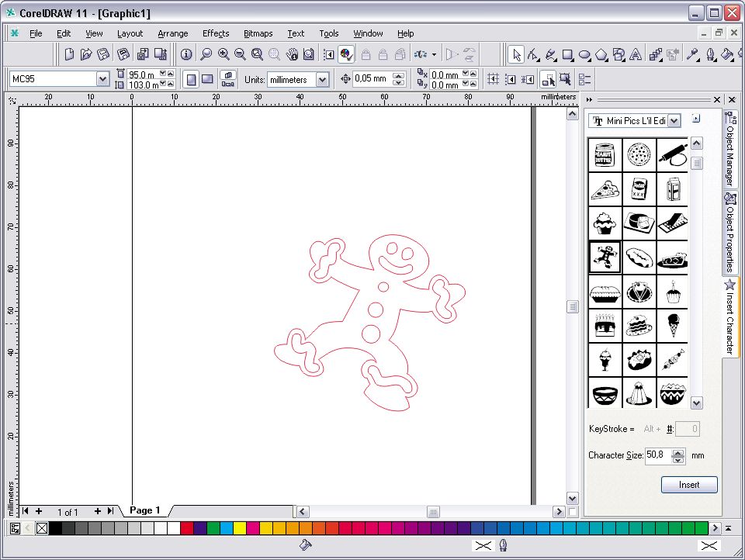Toggle Treat as Filled button
The height and width of the screenshot is (560, 745).
[566, 80]
